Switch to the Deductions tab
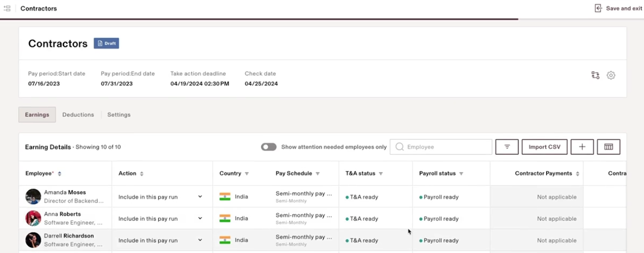644x253 pixels. point(78,115)
